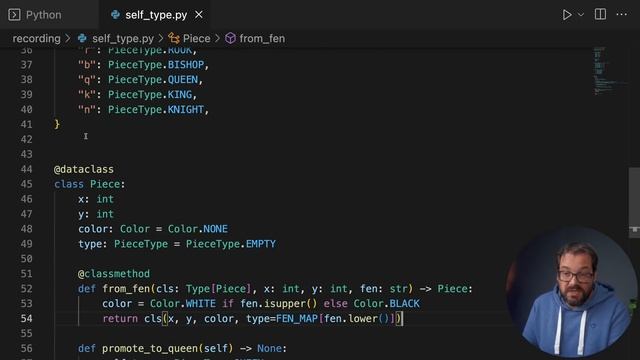Viewport: 640px width, 360px height.
Task: Select the self_type.py editor tab
Action: (x=156, y=15)
